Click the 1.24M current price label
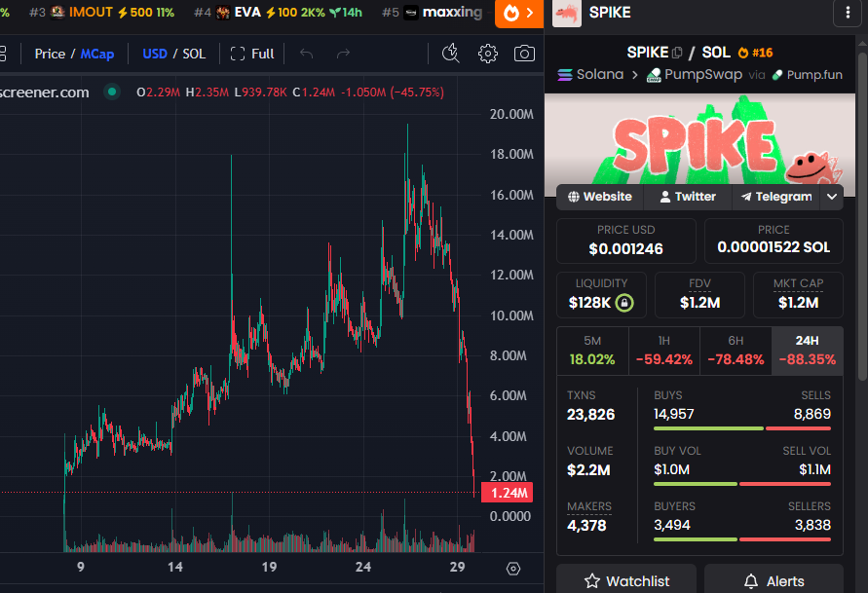The width and height of the screenshot is (868, 593). click(x=508, y=493)
